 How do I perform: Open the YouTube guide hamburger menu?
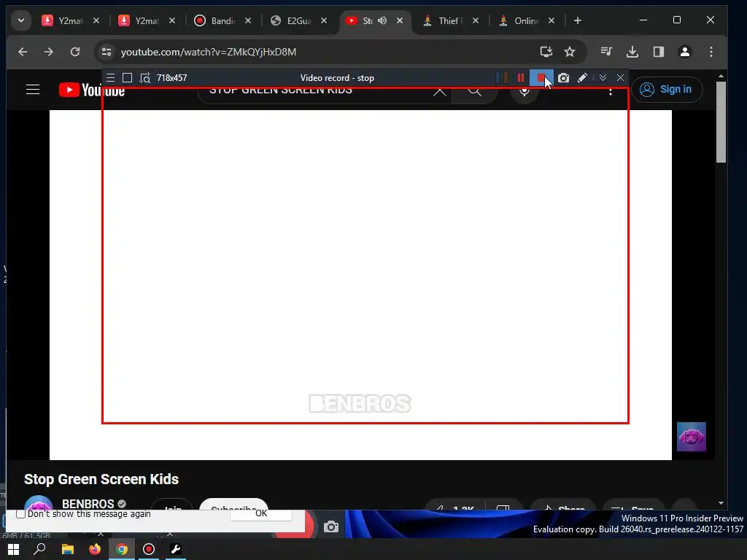tap(32, 90)
